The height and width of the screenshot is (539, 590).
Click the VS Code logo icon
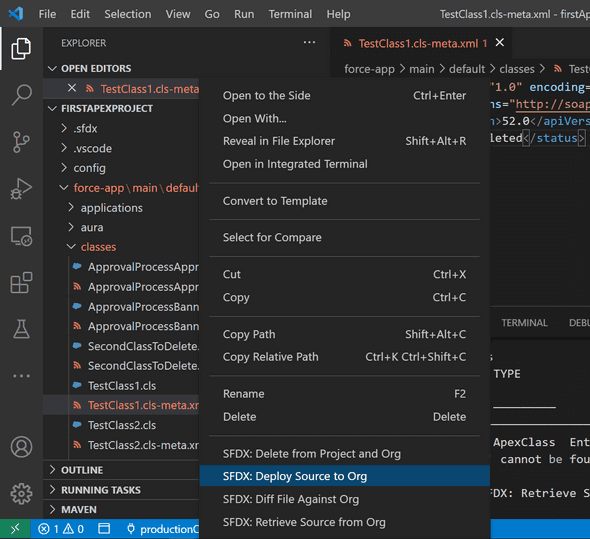coord(16,14)
